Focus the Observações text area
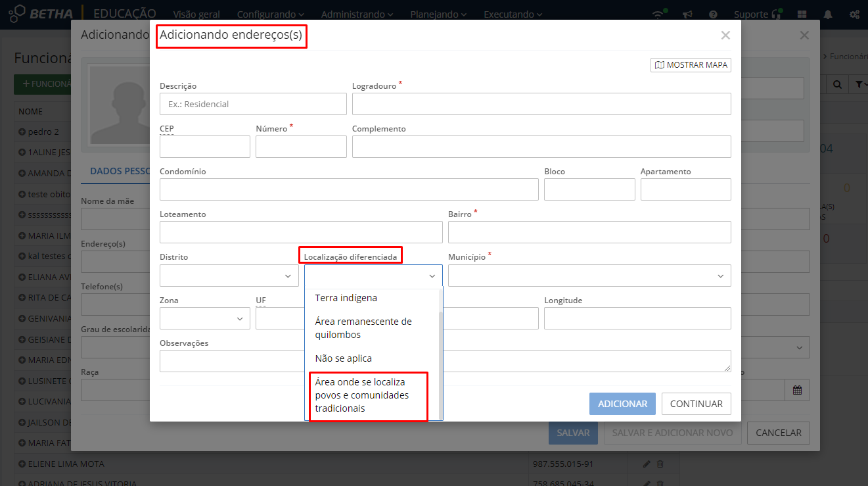Image resolution: width=868 pixels, height=486 pixels. [x=445, y=361]
